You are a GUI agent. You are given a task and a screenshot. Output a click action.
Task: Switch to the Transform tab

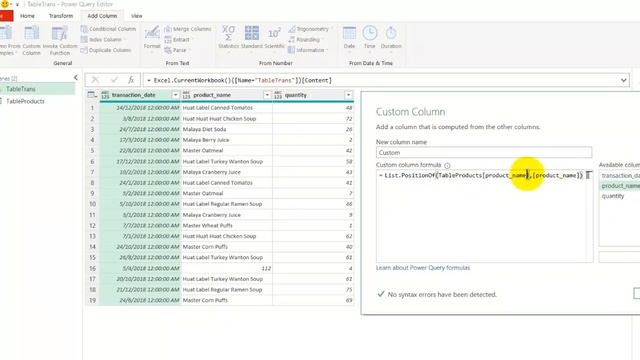click(x=61, y=16)
